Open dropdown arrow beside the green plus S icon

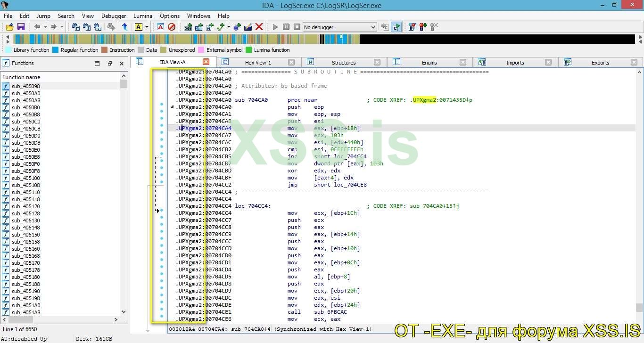229,27
